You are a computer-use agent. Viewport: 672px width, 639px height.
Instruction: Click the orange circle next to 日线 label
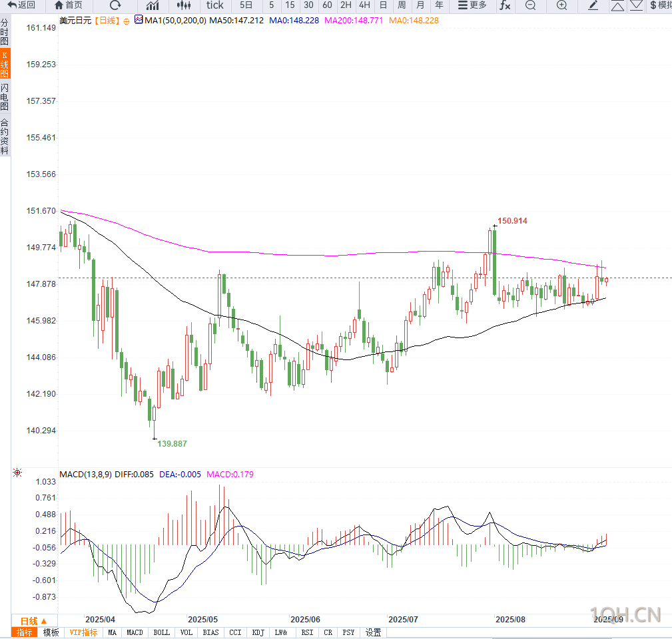tap(127, 21)
